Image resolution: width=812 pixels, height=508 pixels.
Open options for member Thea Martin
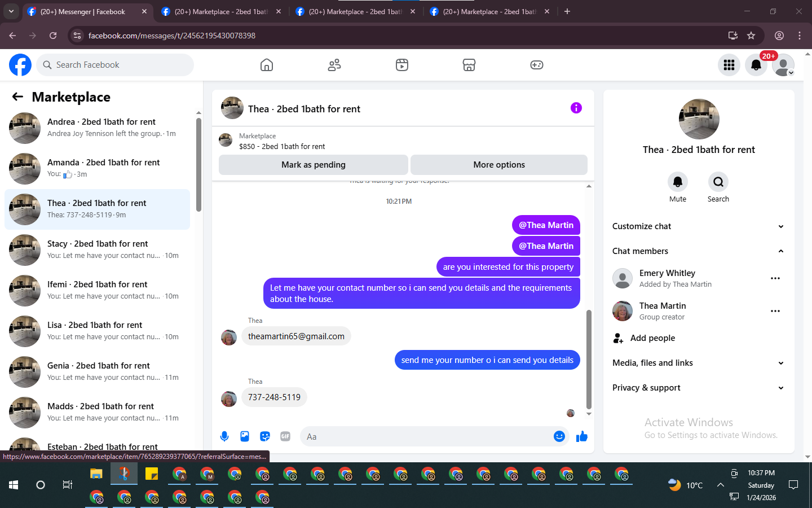[x=775, y=311]
